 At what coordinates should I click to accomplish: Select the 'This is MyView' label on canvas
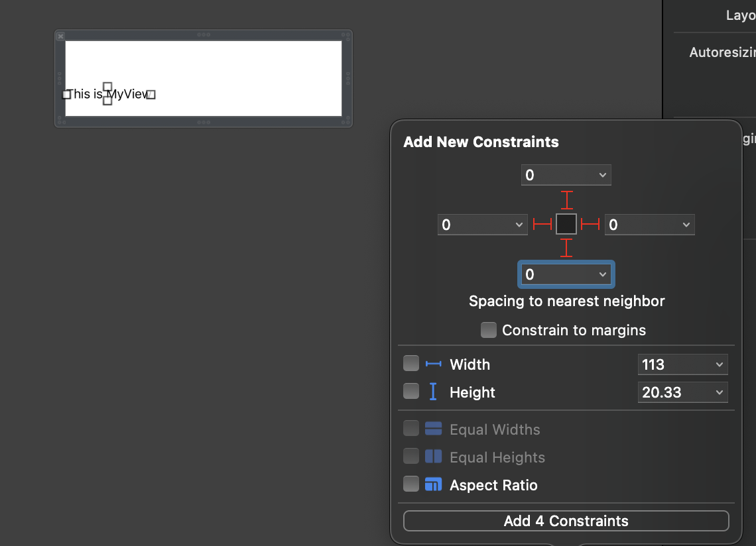109,94
